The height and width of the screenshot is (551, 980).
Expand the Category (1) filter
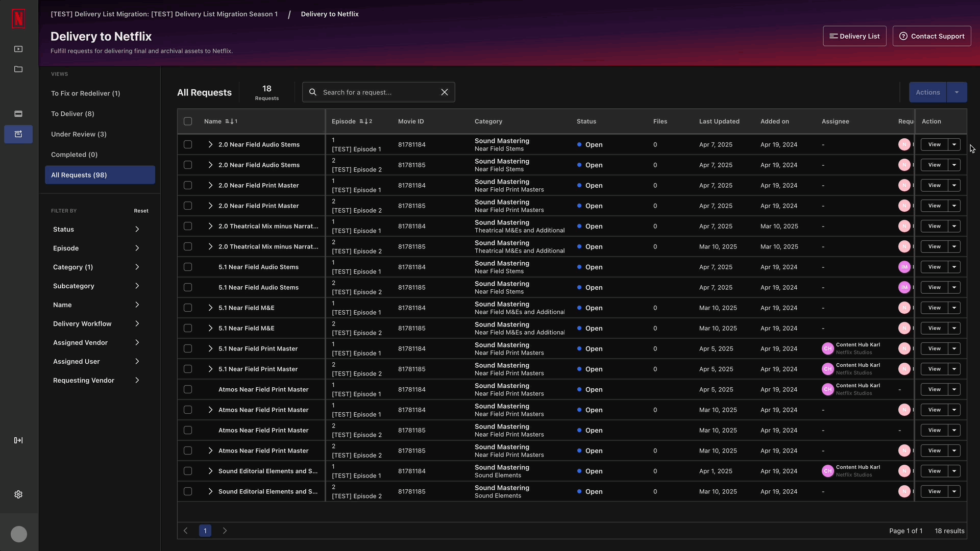pyautogui.click(x=96, y=267)
